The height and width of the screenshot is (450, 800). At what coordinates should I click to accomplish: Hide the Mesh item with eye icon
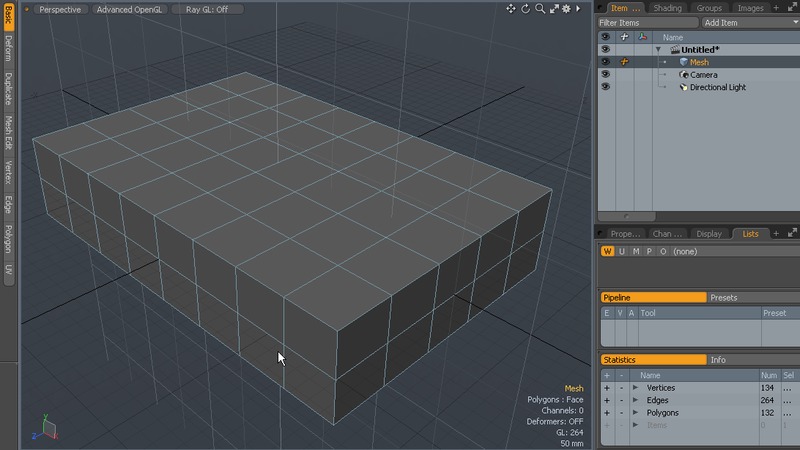605,62
